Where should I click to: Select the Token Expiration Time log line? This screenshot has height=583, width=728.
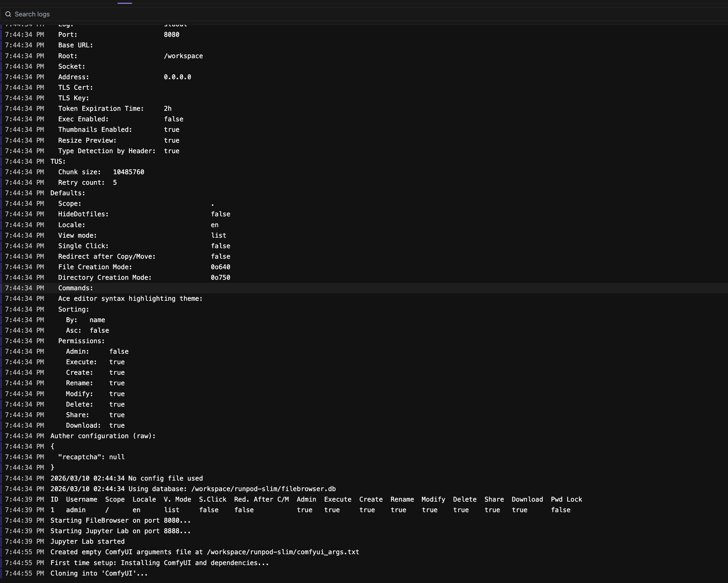(x=115, y=108)
